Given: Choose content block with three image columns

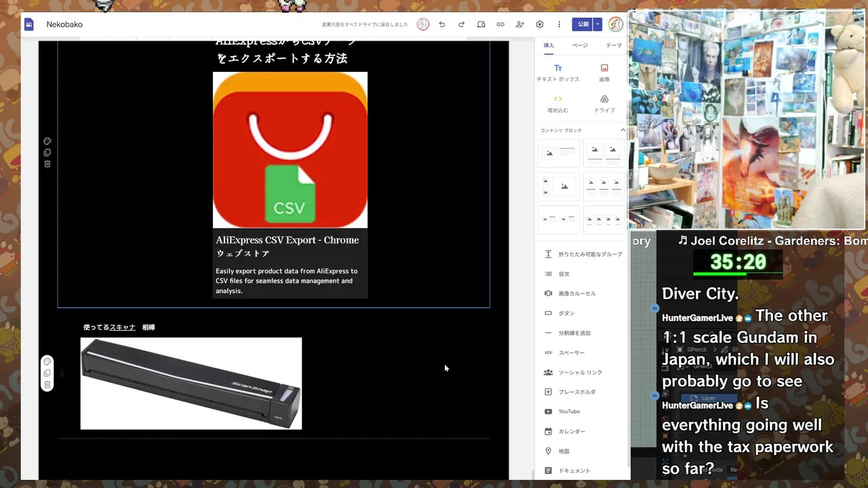Looking at the screenshot, I should click(604, 186).
